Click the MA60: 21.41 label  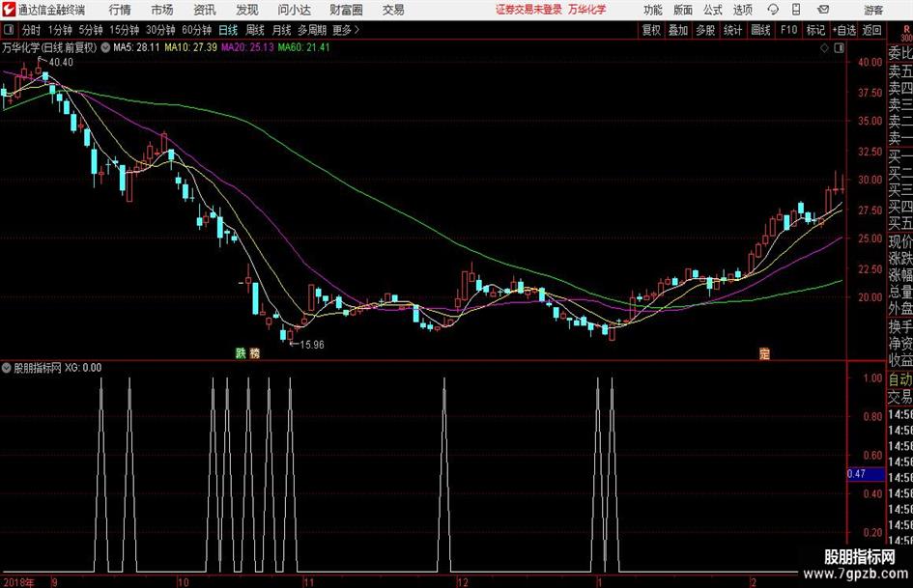(x=304, y=47)
